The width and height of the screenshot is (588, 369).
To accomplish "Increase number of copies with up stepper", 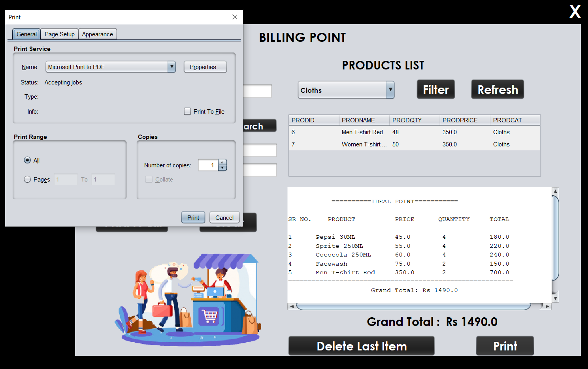I will [x=222, y=162].
